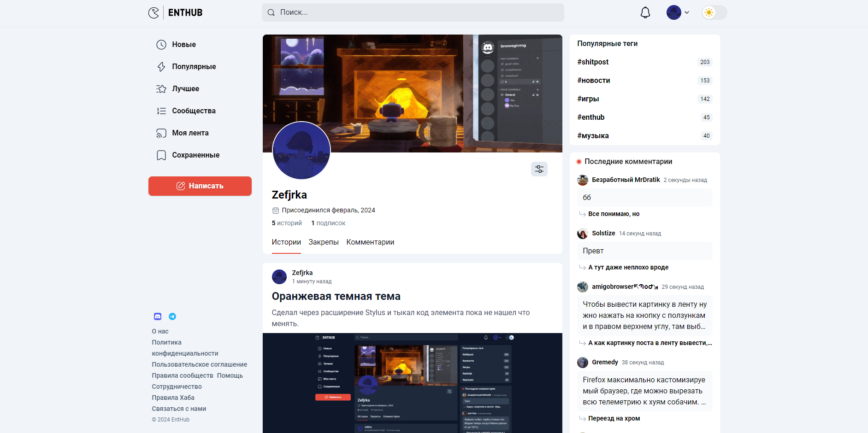Select the #enthub tag
The height and width of the screenshot is (433, 868).
[x=591, y=117]
